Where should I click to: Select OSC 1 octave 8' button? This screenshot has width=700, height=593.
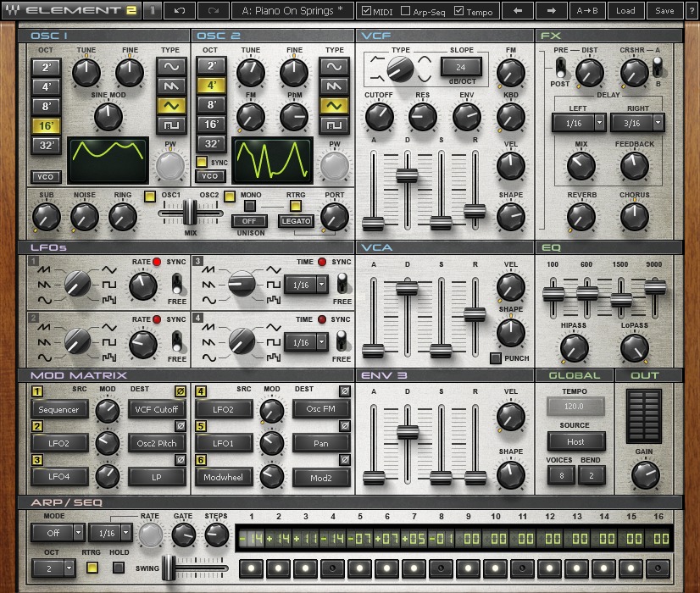coord(46,107)
